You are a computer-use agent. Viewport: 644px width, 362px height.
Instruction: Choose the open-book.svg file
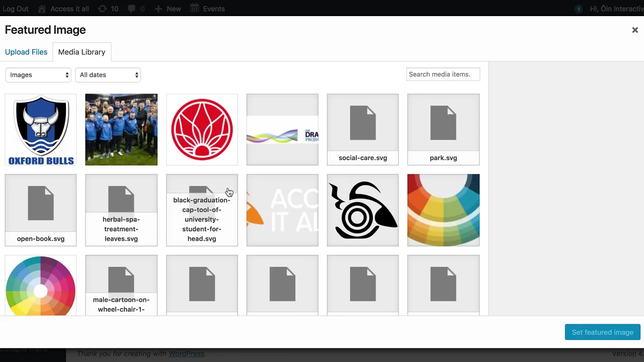pyautogui.click(x=41, y=210)
